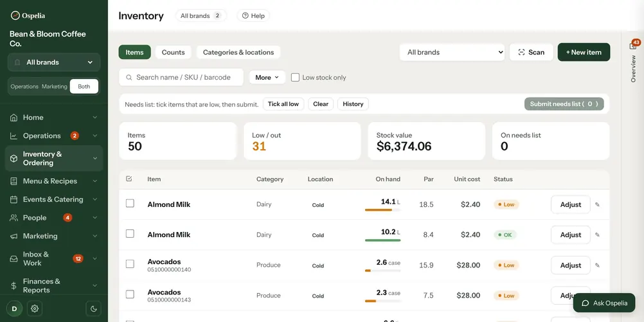Image resolution: width=644 pixels, height=322 pixels.
Task: Click the Marketing megaphone icon
Action: coord(13,236)
